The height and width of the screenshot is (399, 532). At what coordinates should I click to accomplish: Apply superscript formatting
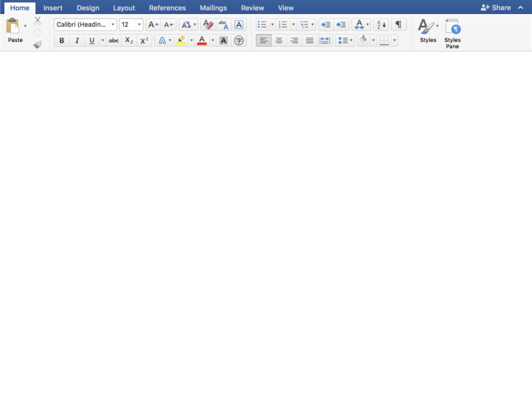pyautogui.click(x=144, y=41)
